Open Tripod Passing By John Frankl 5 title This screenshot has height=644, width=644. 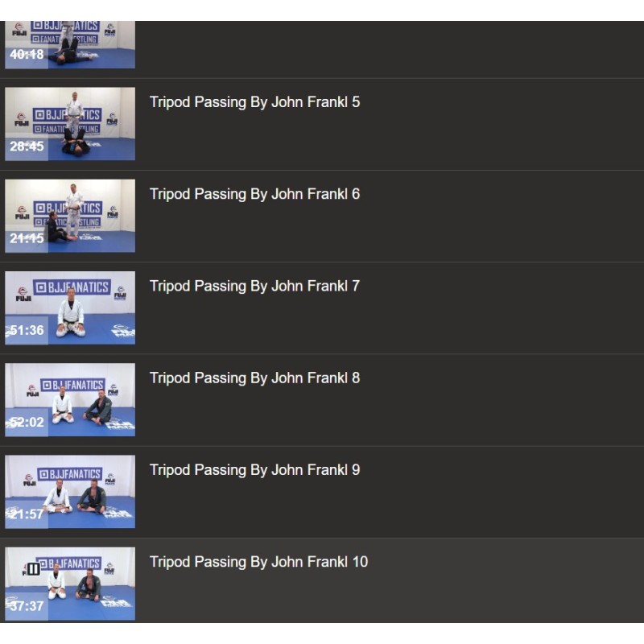click(254, 102)
